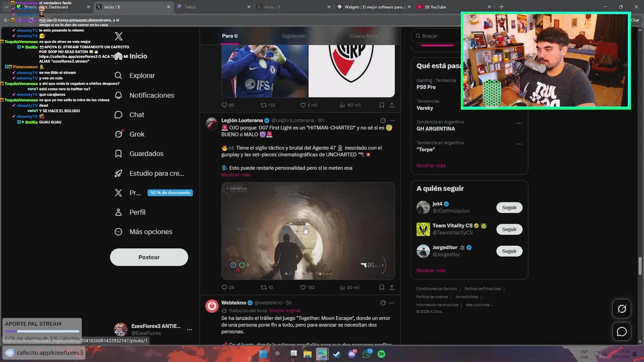Click Mostrar más under A quién seguir
The image size is (644, 362).
tap(431, 270)
